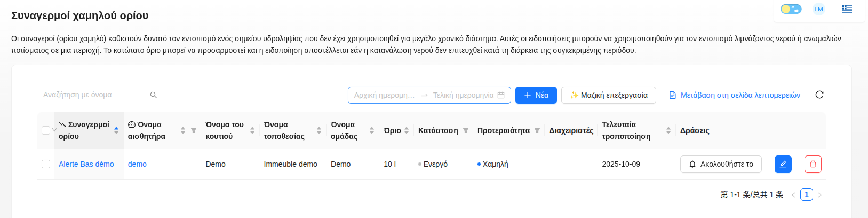Click the 10 l threshold value
This screenshot has width=868, height=218.
390,164
